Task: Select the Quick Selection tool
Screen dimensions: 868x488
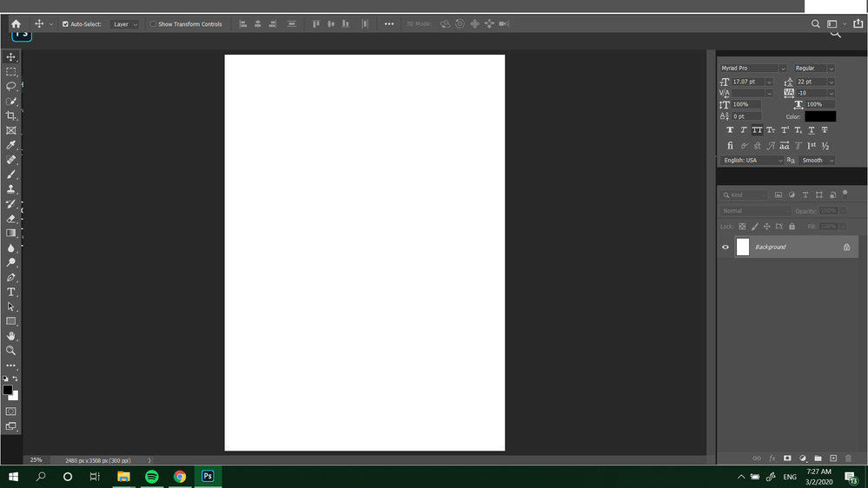Action: coord(11,102)
